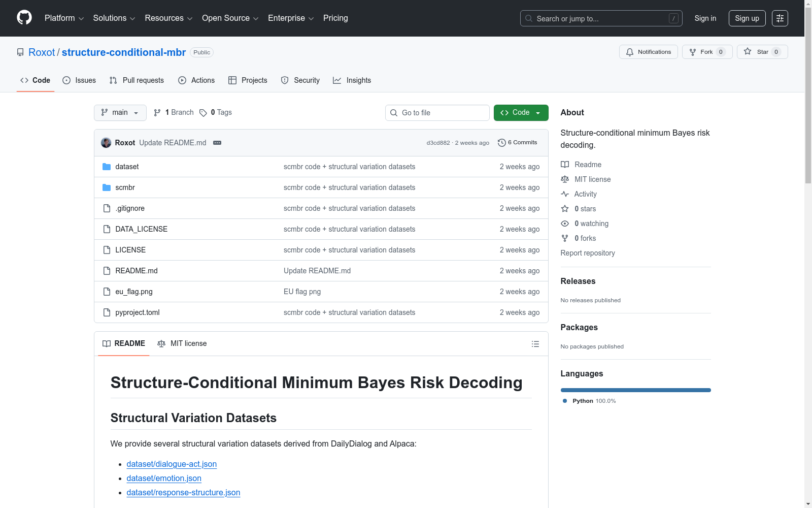
Task: Expand the Enterprise menu
Action: [291, 18]
